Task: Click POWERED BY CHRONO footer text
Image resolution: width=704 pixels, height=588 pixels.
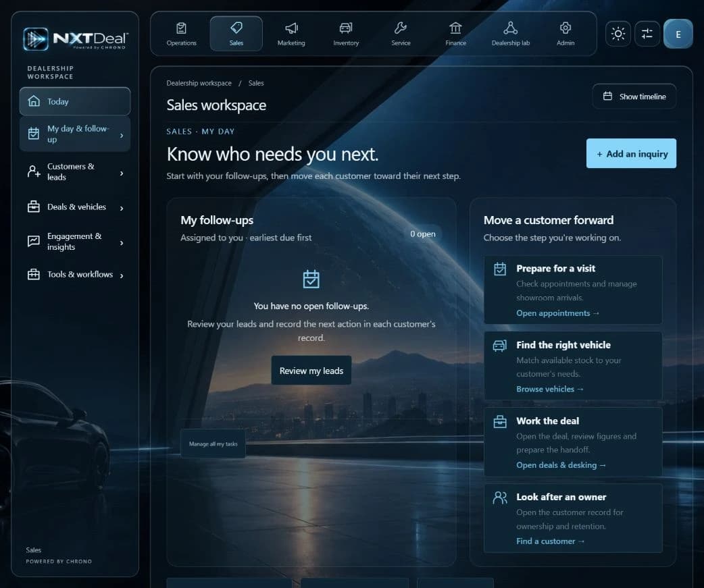Action: tap(59, 562)
